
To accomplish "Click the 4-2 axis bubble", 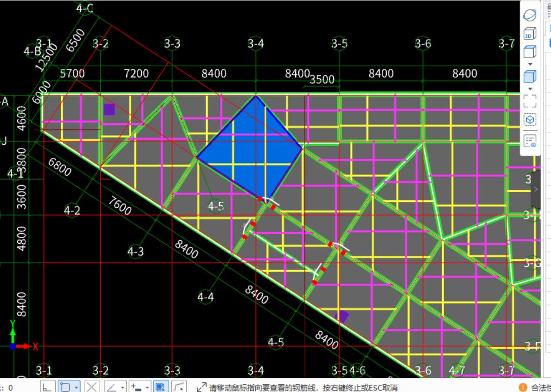I will tap(72, 210).
